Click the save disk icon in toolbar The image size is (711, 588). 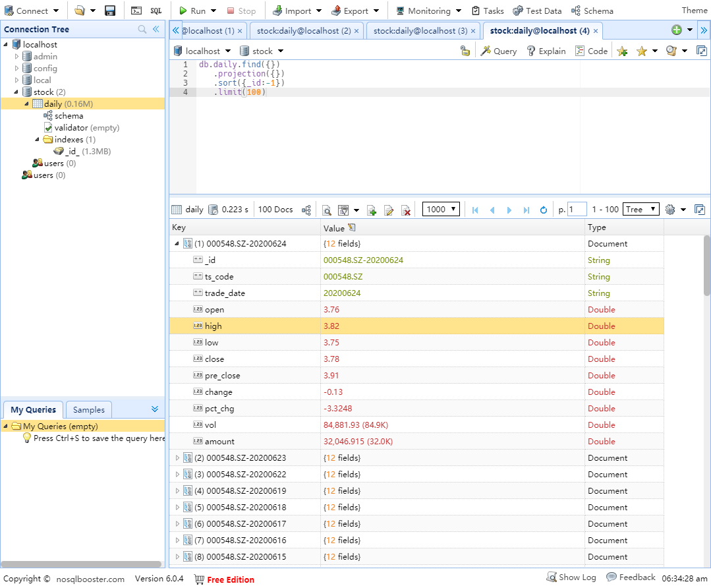(x=110, y=11)
